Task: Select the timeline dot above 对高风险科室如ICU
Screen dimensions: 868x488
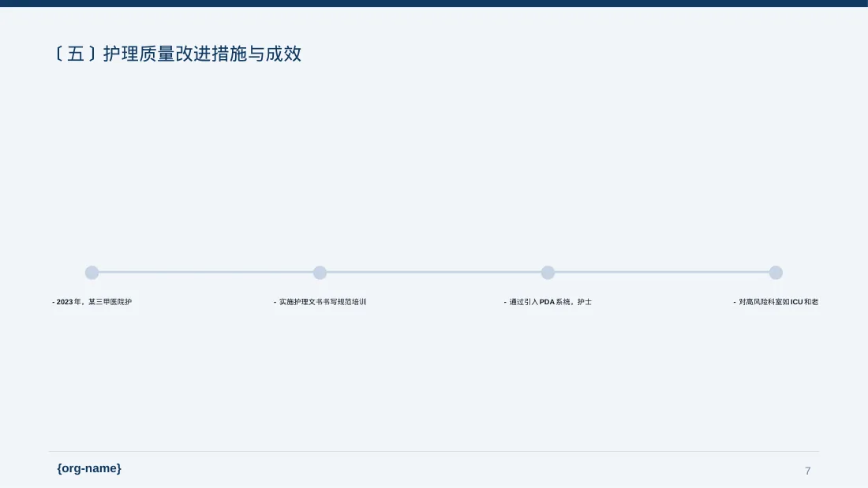Action: 776,272
